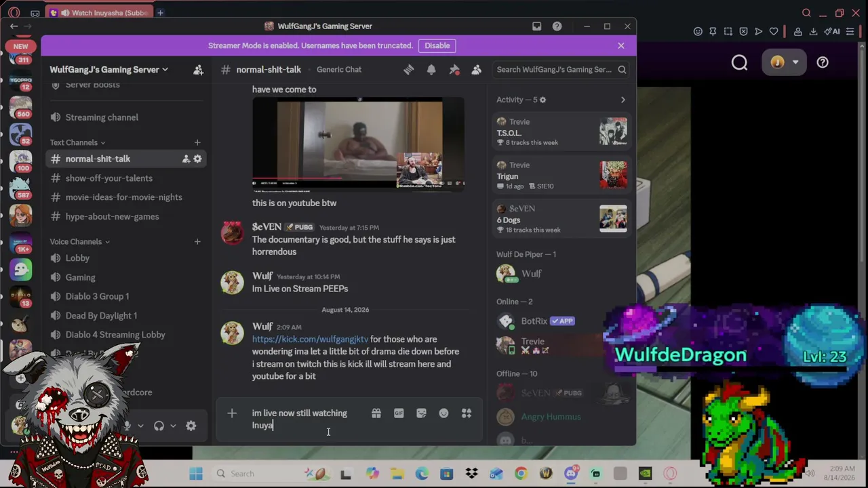Open the sticker picker
The image size is (868, 488).
coord(421,413)
